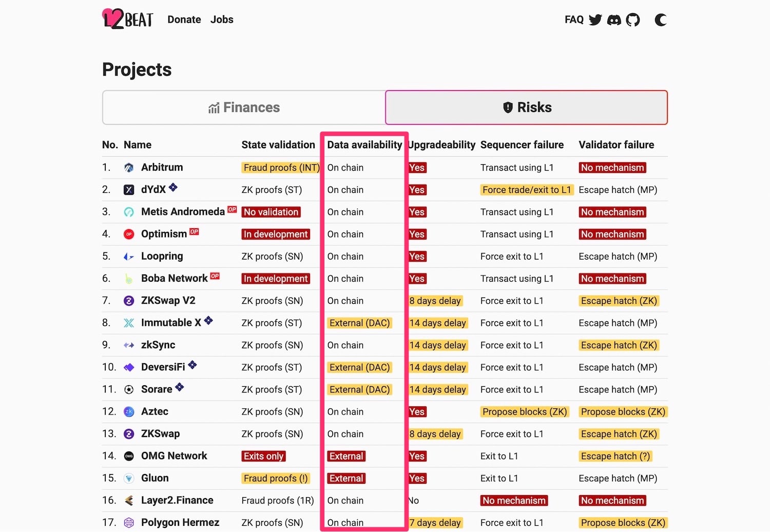The height and width of the screenshot is (532, 770).
Task: Toggle dark mode moon icon
Action: (x=661, y=20)
